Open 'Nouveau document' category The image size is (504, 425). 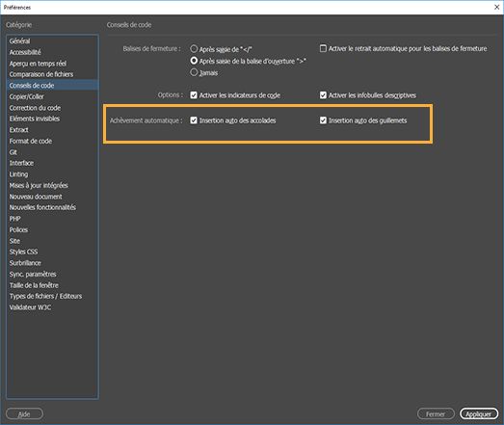pyautogui.click(x=52, y=197)
